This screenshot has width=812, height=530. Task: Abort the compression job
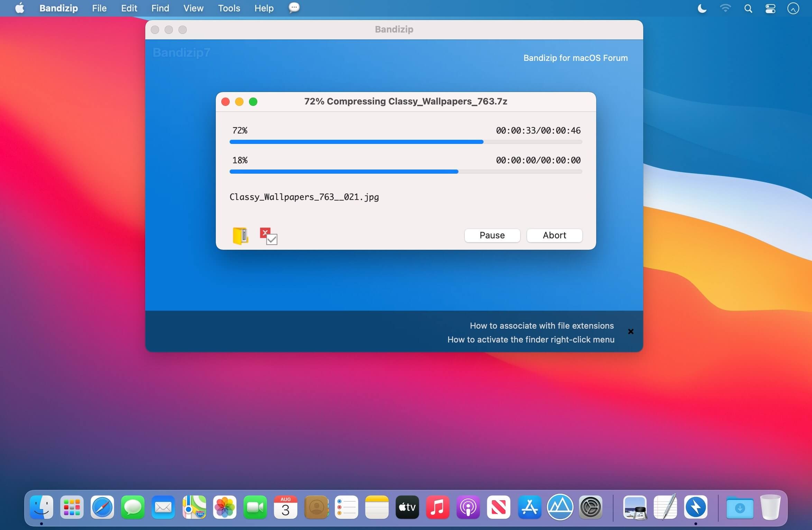pyautogui.click(x=554, y=235)
